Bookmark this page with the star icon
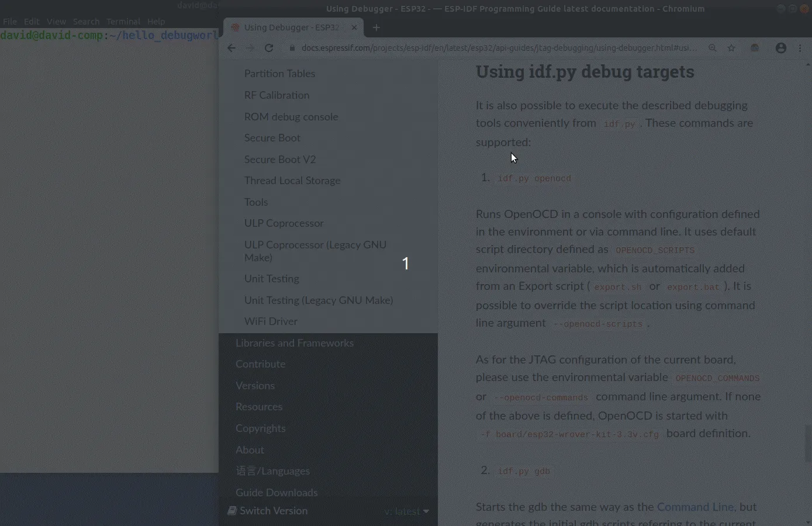812x526 pixels. tap(731, 48)
